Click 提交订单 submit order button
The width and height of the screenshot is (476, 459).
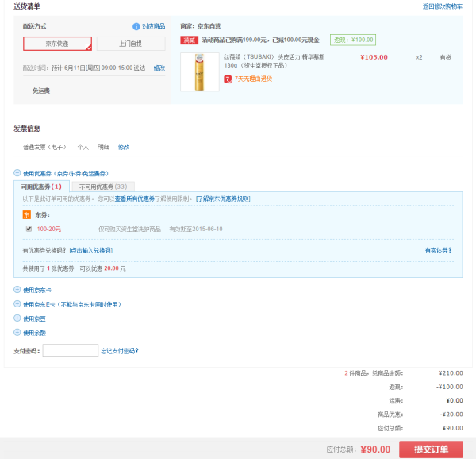431,449
